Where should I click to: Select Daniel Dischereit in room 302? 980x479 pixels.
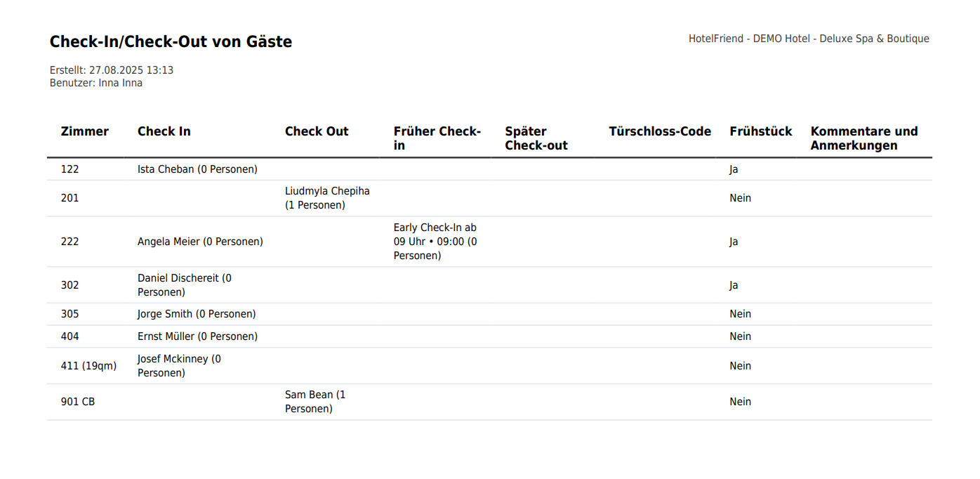pyautogui.click(x=185, y=285)
